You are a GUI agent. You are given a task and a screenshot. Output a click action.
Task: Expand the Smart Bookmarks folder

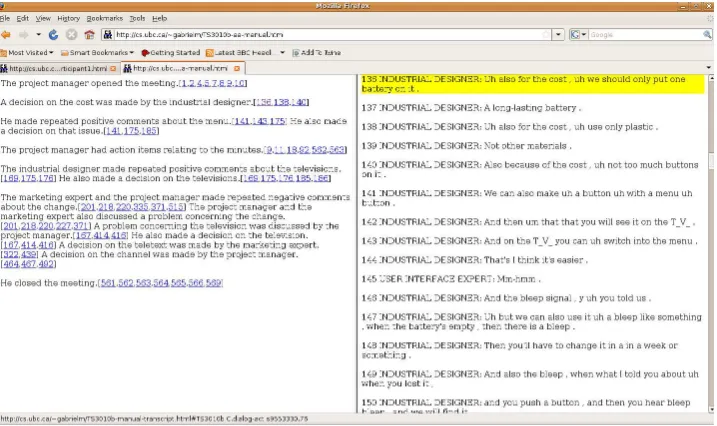coord(97,53)
